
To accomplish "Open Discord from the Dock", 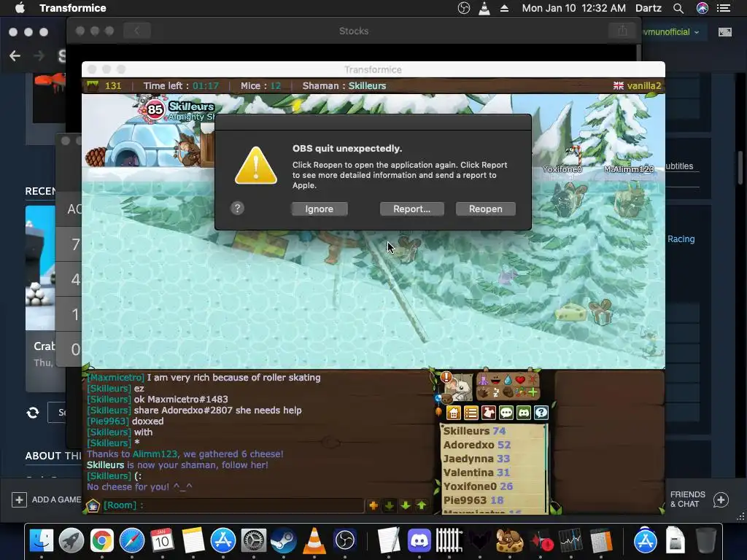I will (x=419, y=541).
